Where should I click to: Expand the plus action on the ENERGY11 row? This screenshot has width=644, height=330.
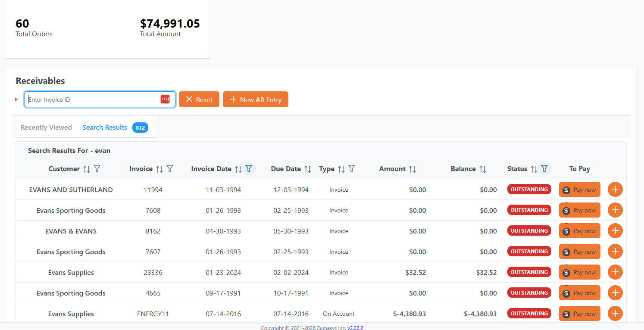tap(615, 313)
